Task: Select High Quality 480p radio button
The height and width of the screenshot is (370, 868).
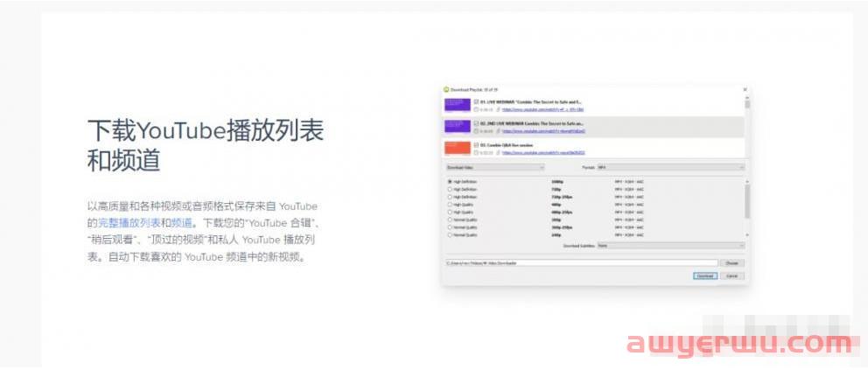Action: coord(450,205)
